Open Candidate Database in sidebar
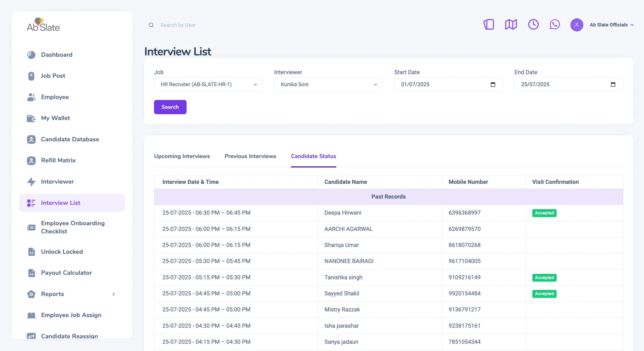The image size is (644, 351). click(70, 139)
